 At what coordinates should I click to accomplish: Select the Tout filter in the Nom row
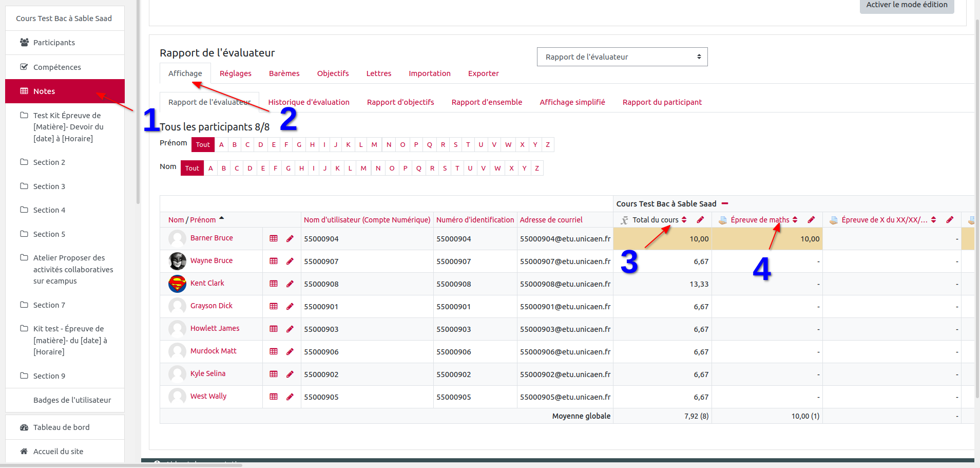[192, 169]
